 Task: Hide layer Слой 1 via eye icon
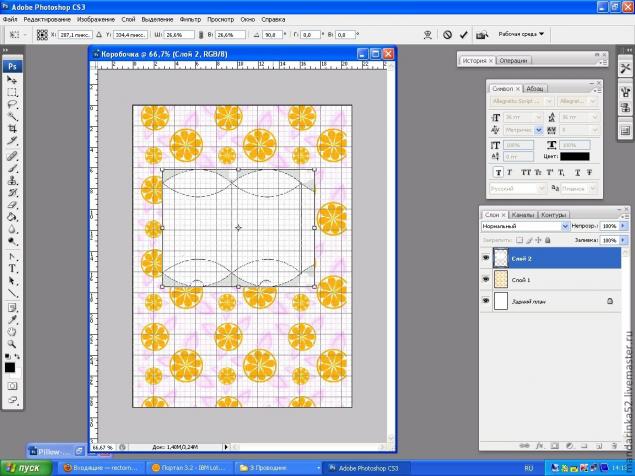coord(486,279)
